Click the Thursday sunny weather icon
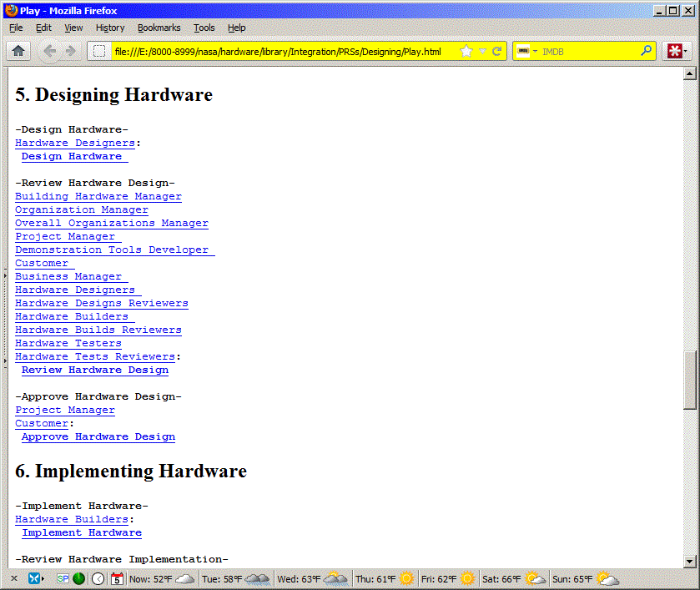Image resolution: width=700 pixels, height=590 pixels. [406, 579]
